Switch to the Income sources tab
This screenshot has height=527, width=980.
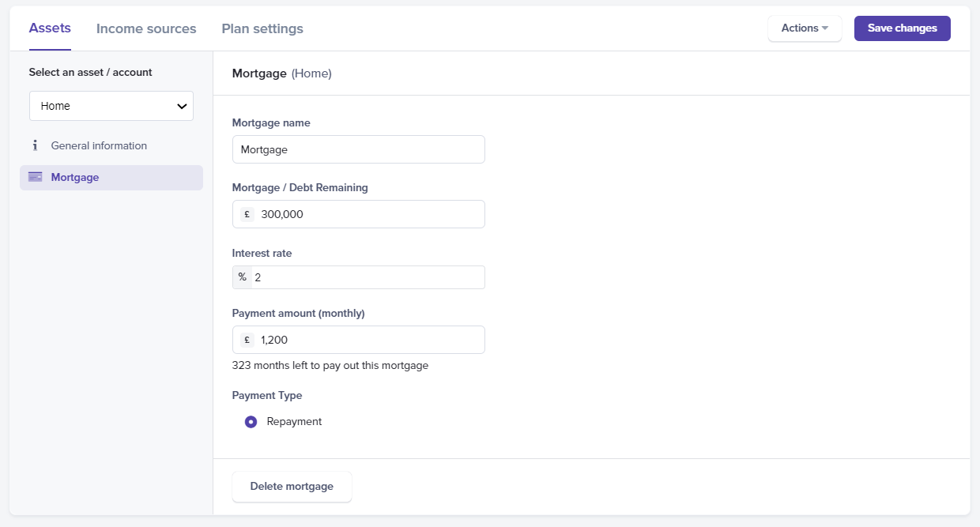146,28
